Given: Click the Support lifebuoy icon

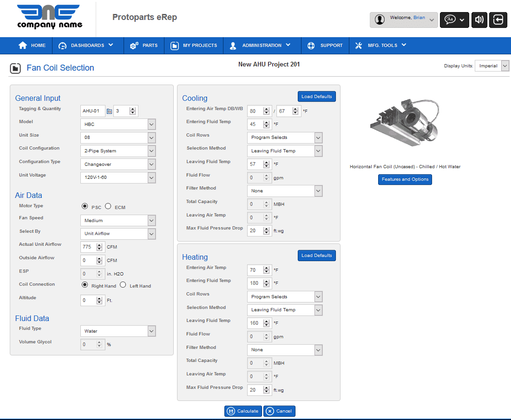Looking at the screenshot, I should (311, 46).
